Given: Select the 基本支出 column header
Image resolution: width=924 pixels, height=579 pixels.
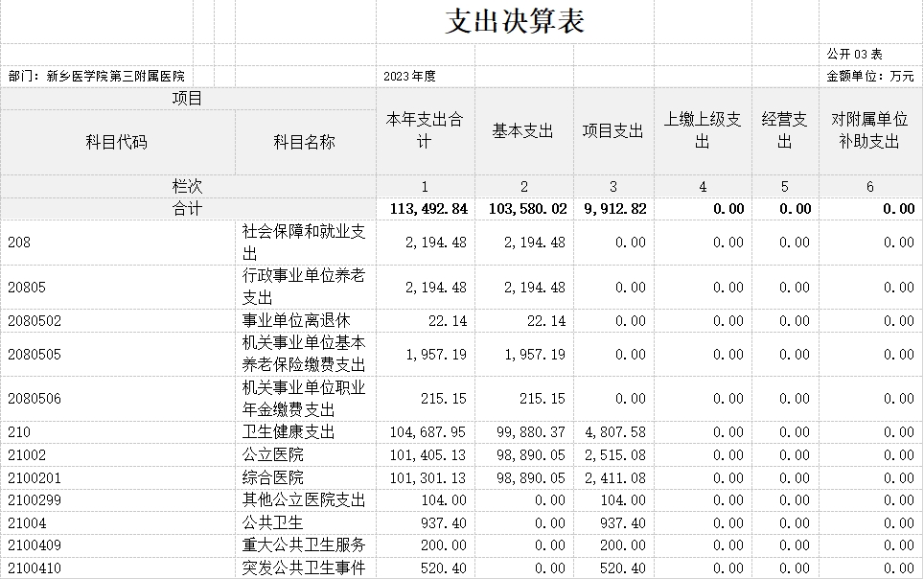Looking at the screenshot, I should [x=522, y=131].
